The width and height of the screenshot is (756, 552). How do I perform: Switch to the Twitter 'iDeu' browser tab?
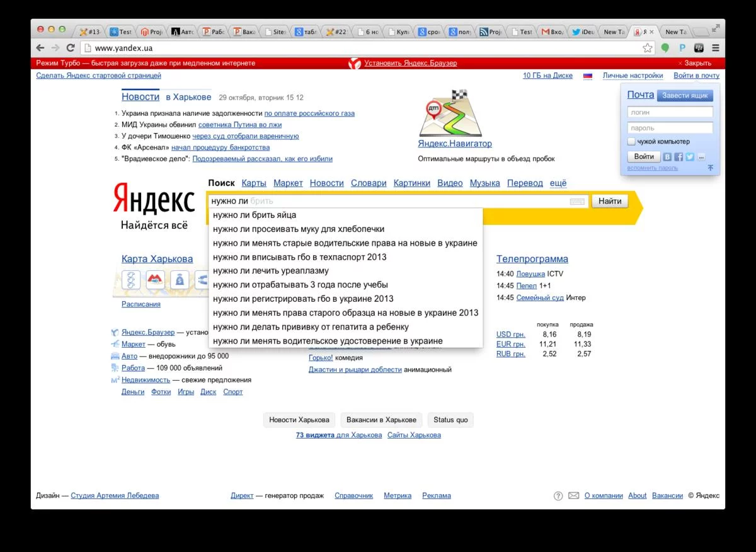point(583,32)
